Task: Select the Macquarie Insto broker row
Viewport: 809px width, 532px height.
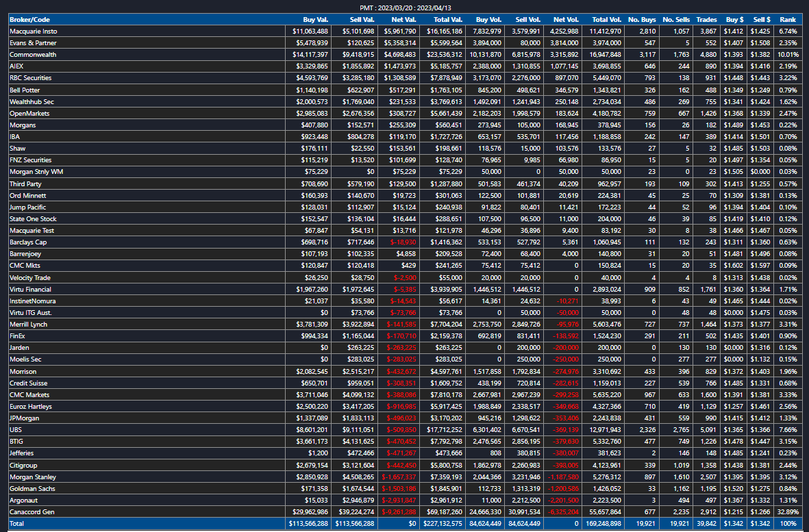Action: coord(404,31)
